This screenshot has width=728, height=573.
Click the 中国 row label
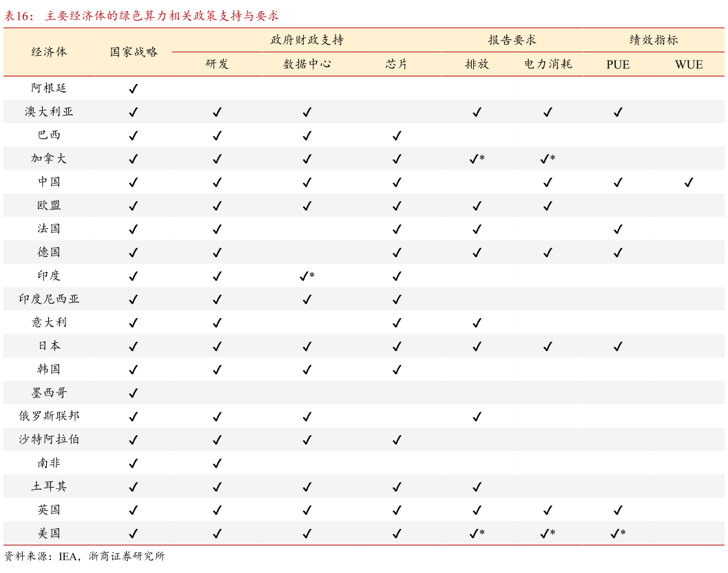pyautogui.click(x=49, y=182)
